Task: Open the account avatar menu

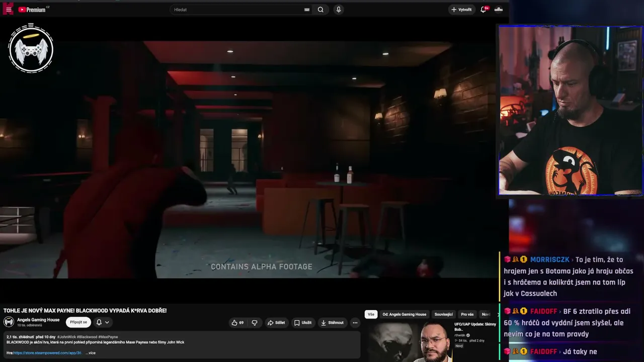Action: pos(499,10)
